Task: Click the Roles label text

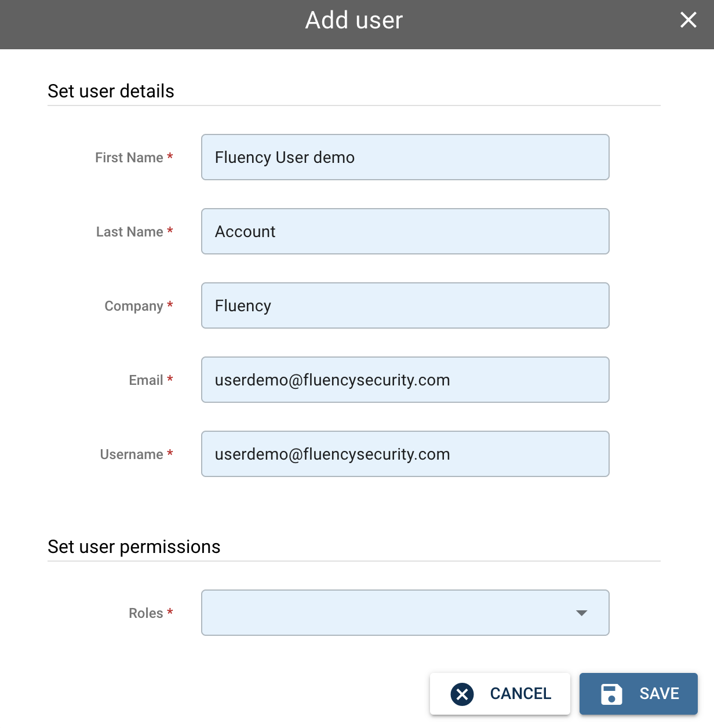Action: click(146, 613)
